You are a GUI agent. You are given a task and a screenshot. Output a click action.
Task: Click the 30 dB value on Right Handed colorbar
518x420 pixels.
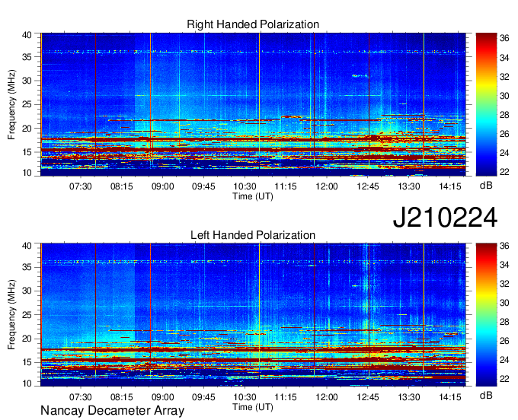click(504, 96)
